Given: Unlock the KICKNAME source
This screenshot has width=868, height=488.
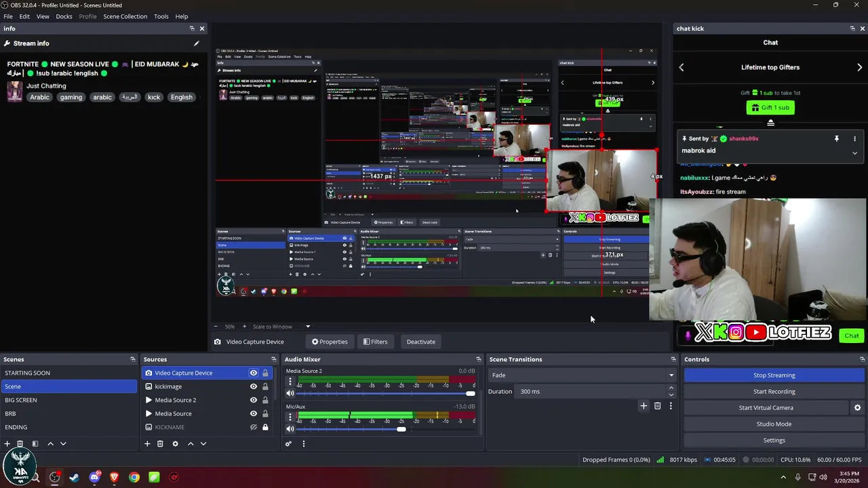Looking at the screenshot, I should 265,427.
